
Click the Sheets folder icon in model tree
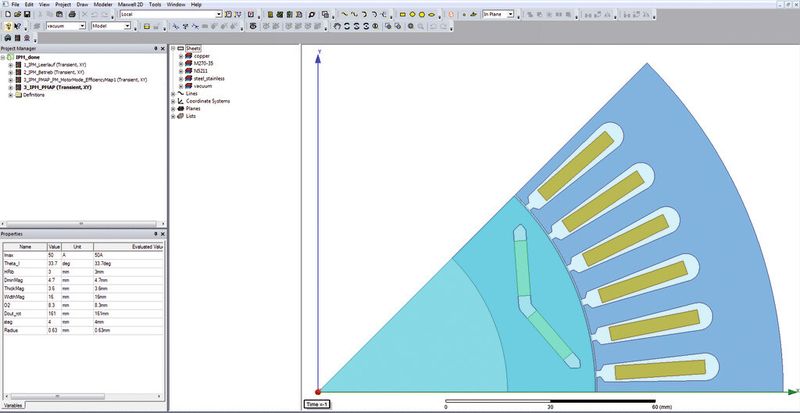(x=182, y=47)
